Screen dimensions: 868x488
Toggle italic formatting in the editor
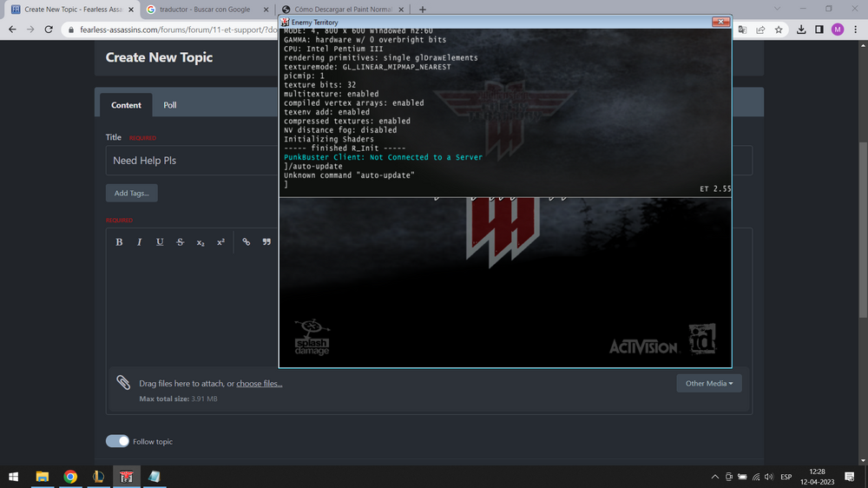(x=139, y=242)
